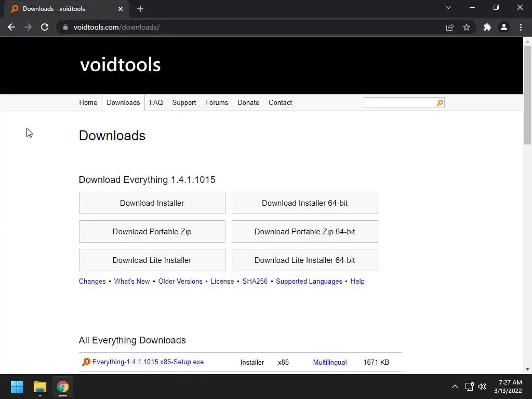Screen dimensions: 532x399
Task: Open the Supported Languages link
Action: pyautogui.click(x=309, y=281)
